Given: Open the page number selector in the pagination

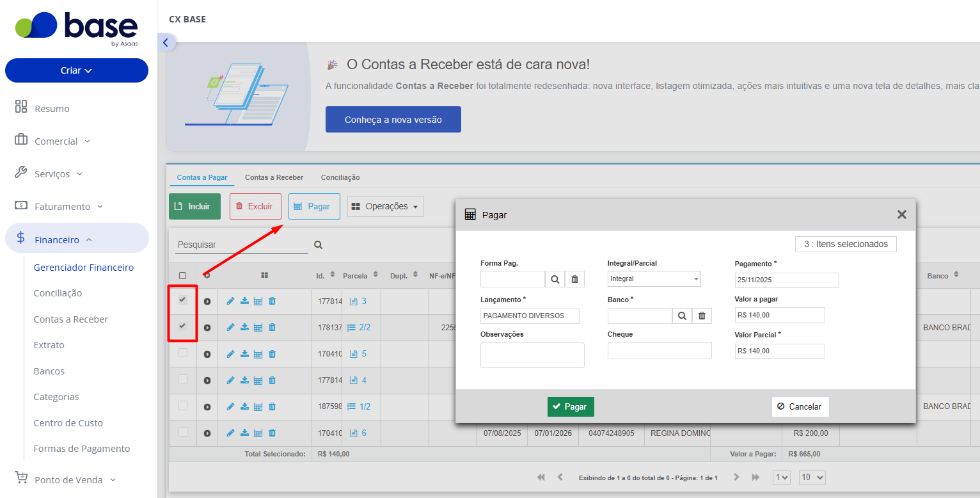Looking at the screenshot, I should click(x=782, y=478).
